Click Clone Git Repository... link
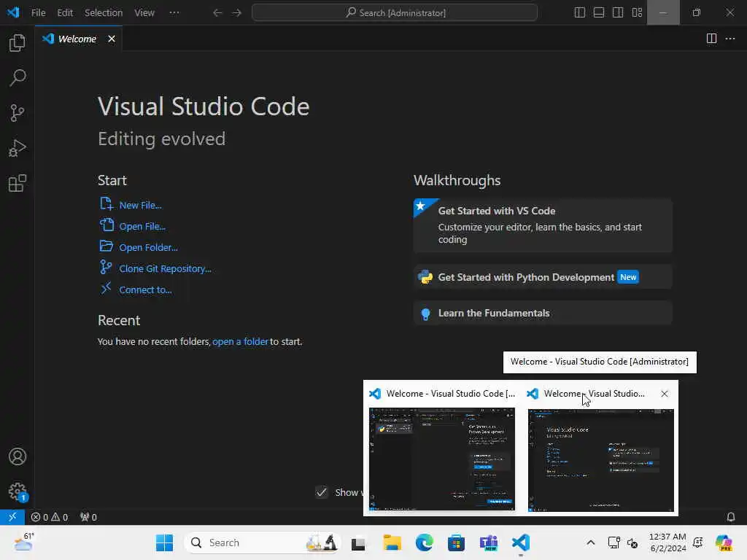Image resolution: width=747 pixels, height=560 pixels. pyautogui.click(x=165, y=268)
